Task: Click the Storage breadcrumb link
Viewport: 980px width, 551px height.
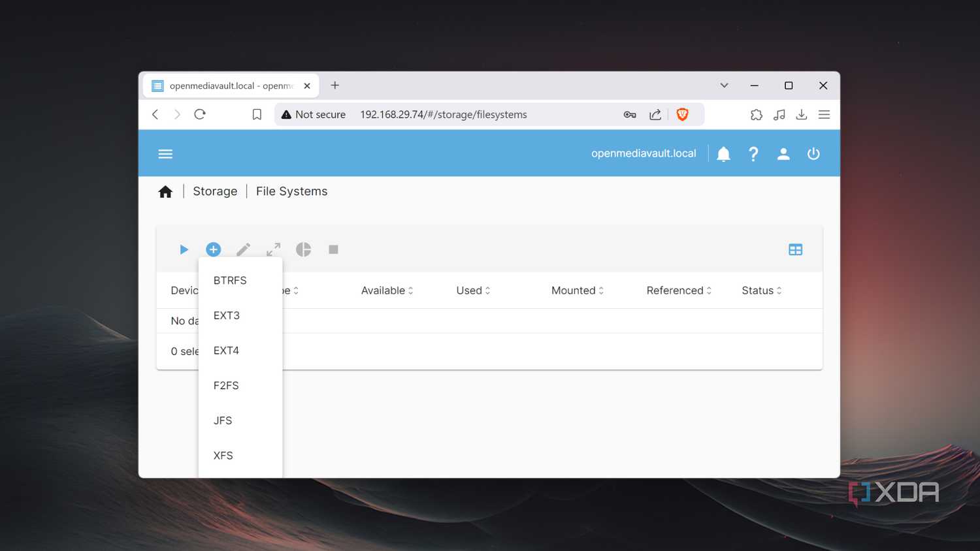Action: (215, 191)
